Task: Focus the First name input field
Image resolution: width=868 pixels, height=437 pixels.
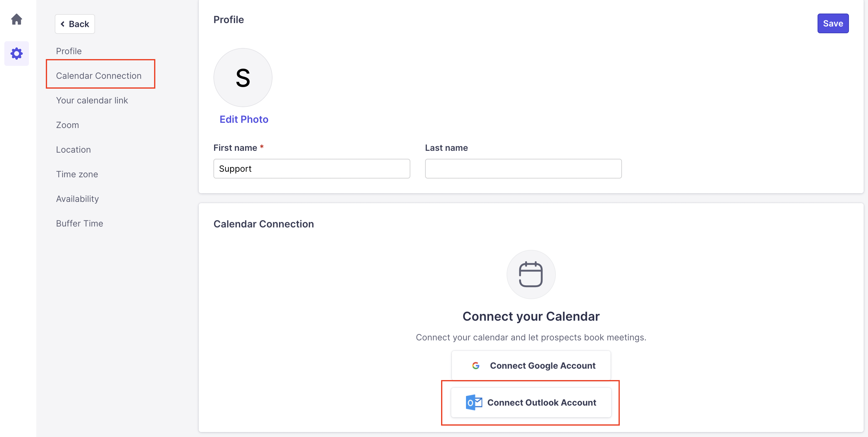Action: pyautogui.click(x=311, y=169)
